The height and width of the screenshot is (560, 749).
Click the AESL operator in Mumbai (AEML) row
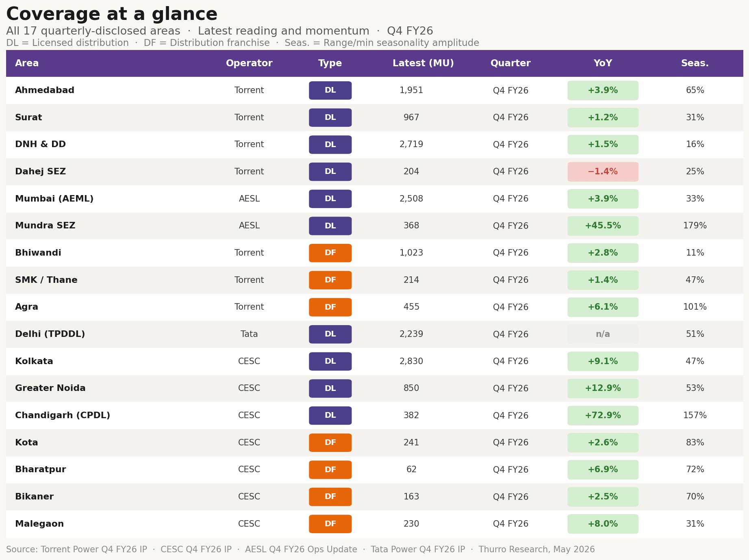[x=249, y=199]
